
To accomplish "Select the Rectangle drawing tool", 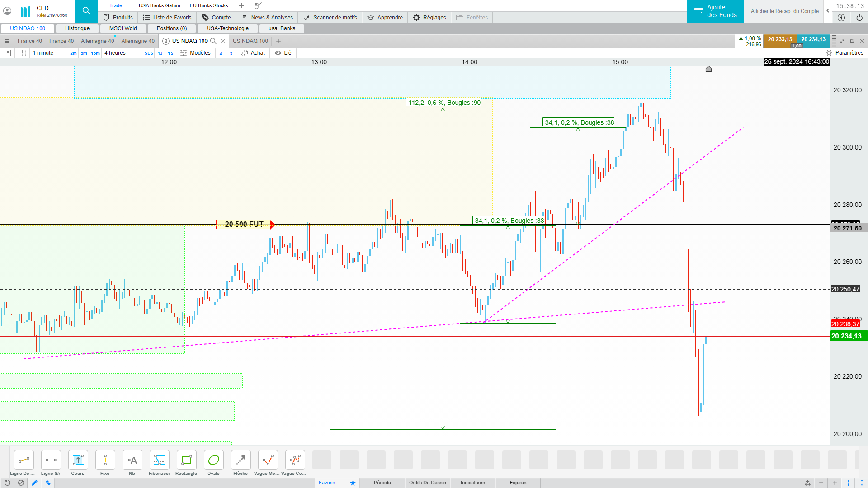I will (186, 460).
